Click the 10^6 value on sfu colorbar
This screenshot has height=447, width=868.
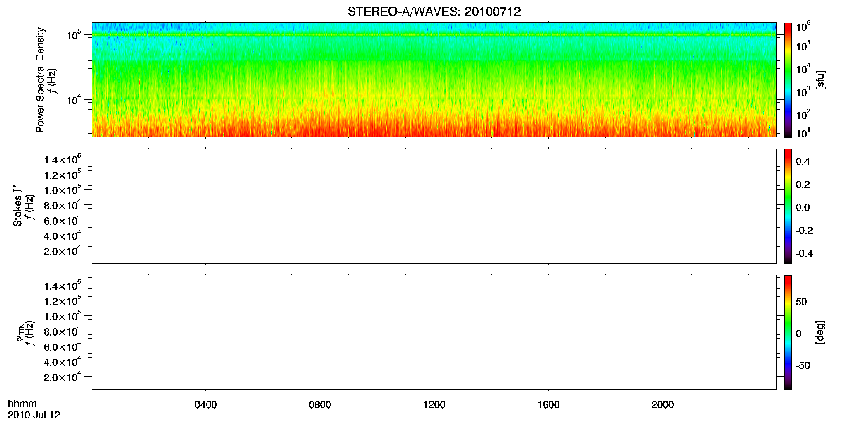click(x=803, y=27)
